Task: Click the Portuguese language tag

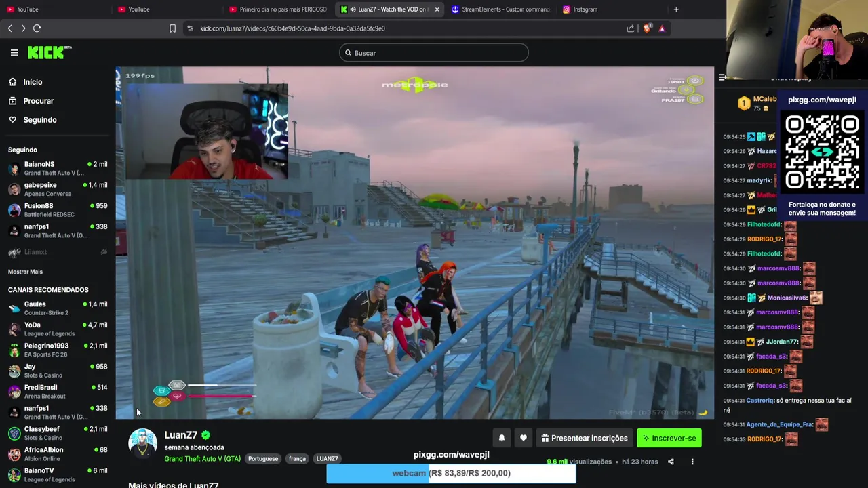Action: tap(263, 459)
